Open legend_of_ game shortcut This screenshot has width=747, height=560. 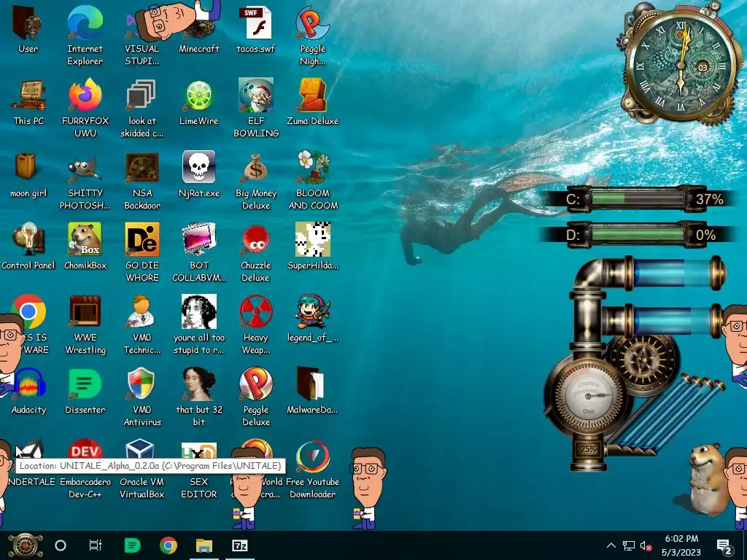point(312,311)
